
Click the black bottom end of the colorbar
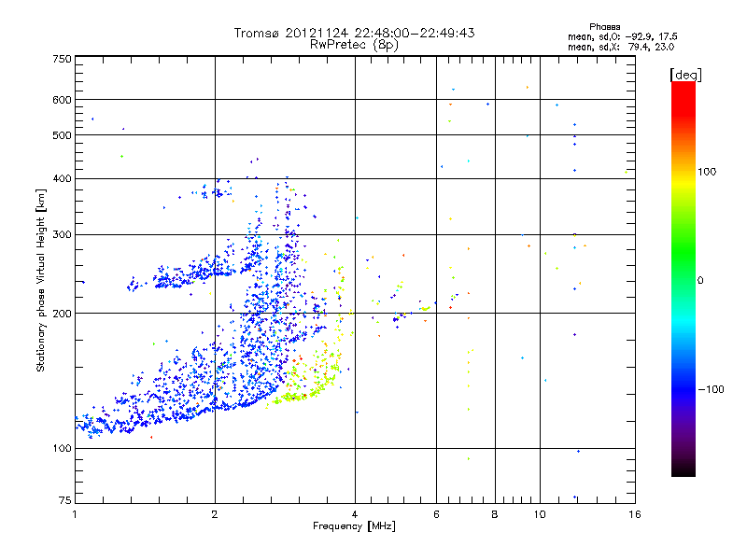coord(684,470)
